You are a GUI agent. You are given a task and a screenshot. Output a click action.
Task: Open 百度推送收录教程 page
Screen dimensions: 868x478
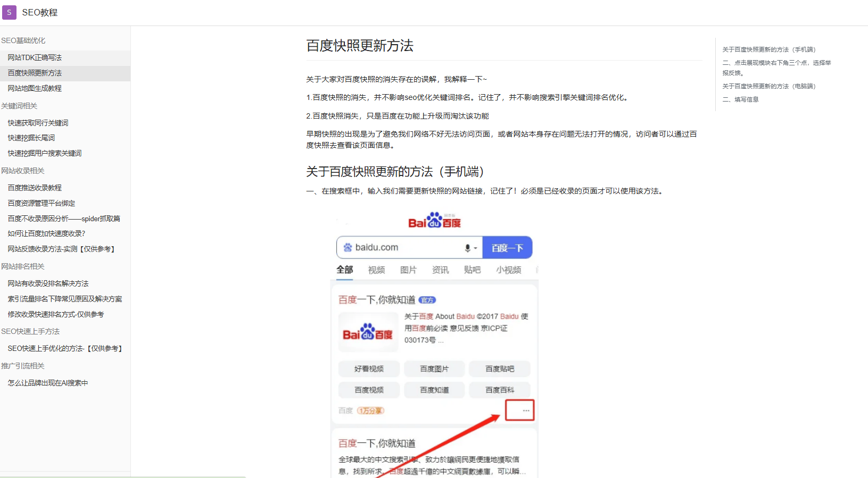(35, 188)
